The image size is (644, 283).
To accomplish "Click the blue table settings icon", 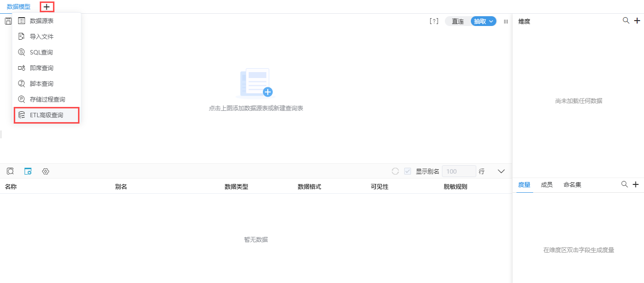I will tap(28, 171).
